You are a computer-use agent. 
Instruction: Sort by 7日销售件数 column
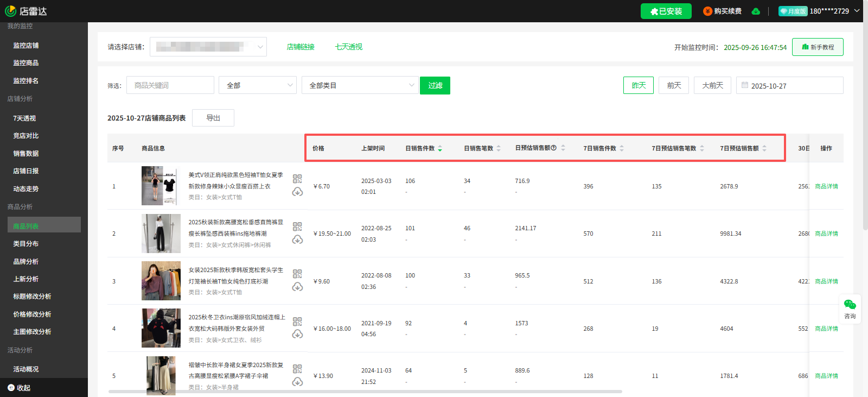pos(622,148)
